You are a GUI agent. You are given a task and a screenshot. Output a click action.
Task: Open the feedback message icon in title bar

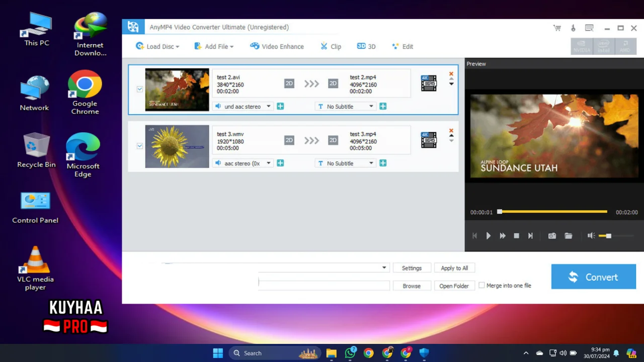coord(589,28)
